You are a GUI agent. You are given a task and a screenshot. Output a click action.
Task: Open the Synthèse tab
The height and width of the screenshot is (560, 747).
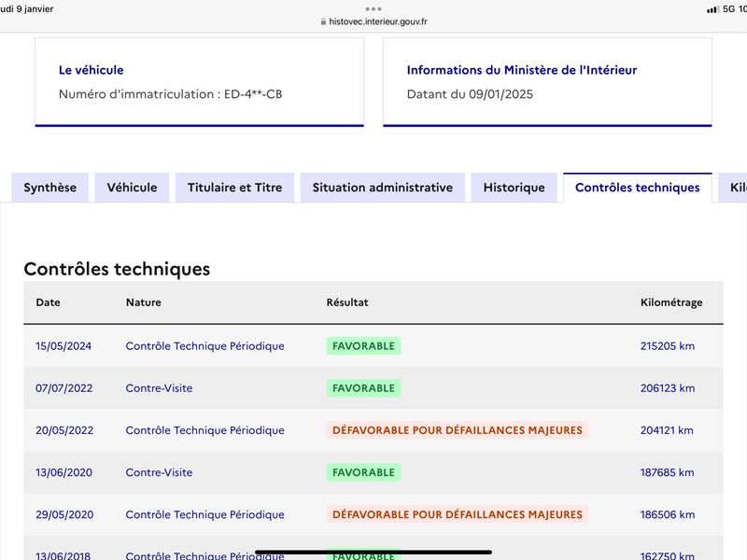[x=50, y=188]
